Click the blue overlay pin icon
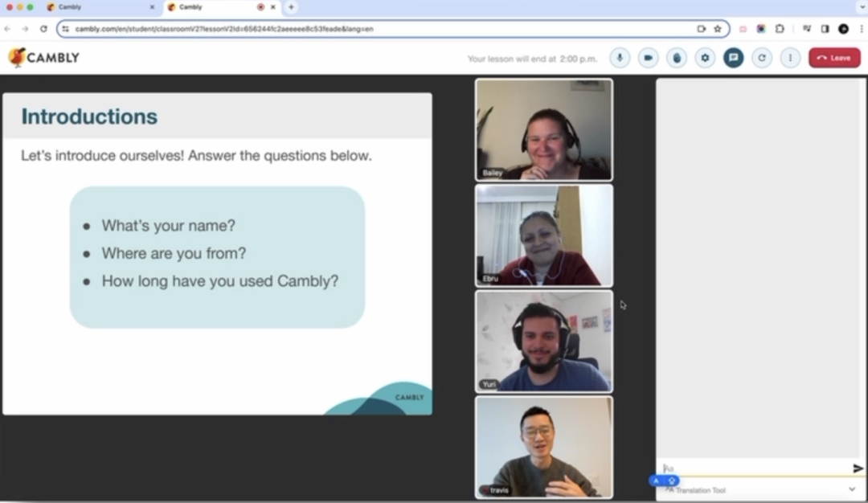Image resolution: width=868 pixels, height=503 pixels. (x=671, y=481)
